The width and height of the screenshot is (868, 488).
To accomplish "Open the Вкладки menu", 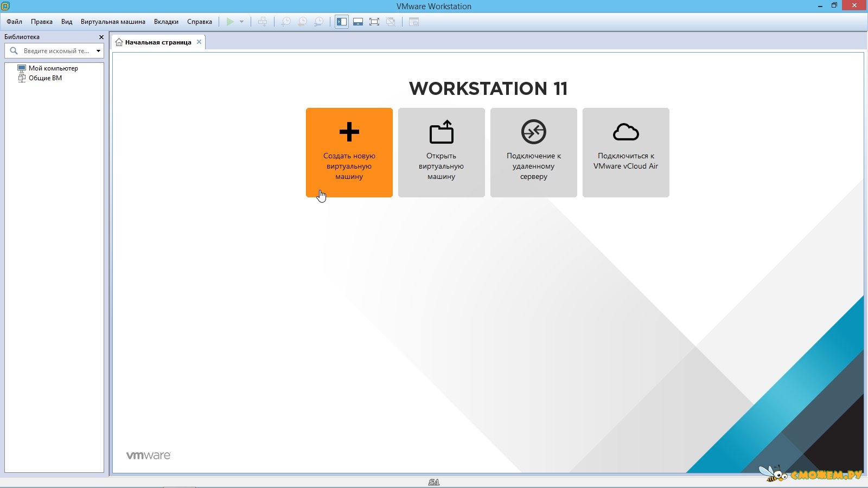I will pos(166,22).
